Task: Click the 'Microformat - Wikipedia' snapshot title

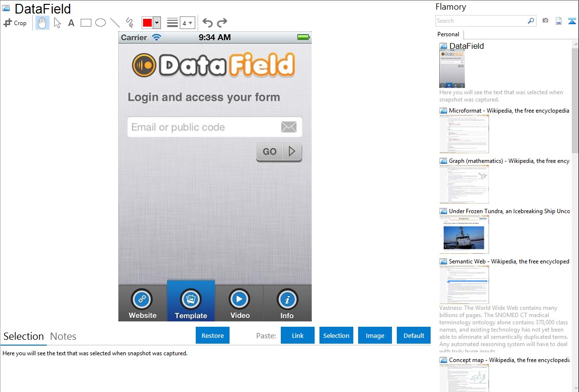Action: pyautogui.click(x=509, y=111)
